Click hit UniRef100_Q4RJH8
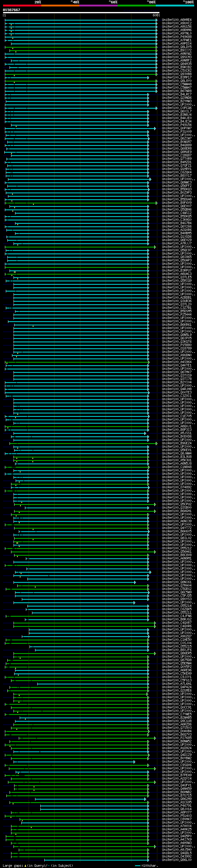 click(177, 389)
